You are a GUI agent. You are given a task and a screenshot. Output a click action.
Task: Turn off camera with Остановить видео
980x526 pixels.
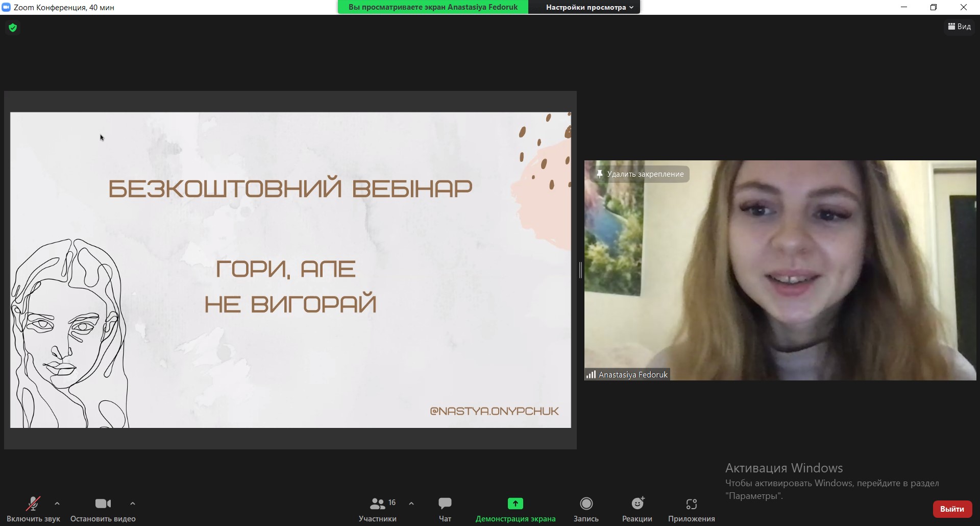click(103, 509)
